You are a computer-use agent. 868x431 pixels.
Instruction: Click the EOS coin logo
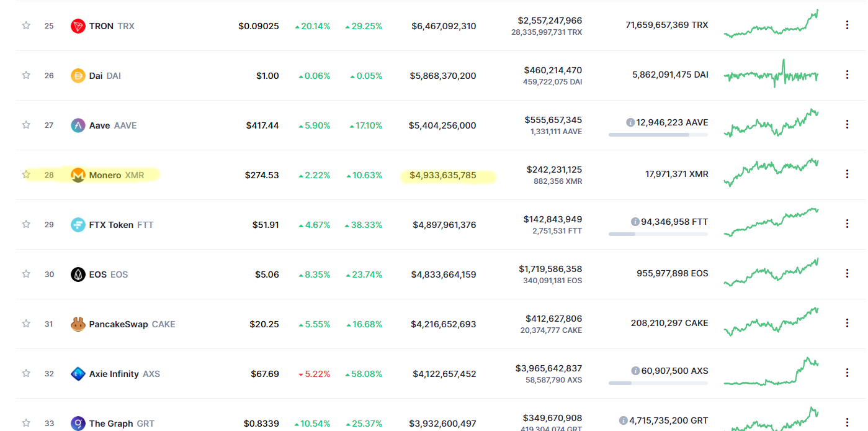(x=78, y=274)
